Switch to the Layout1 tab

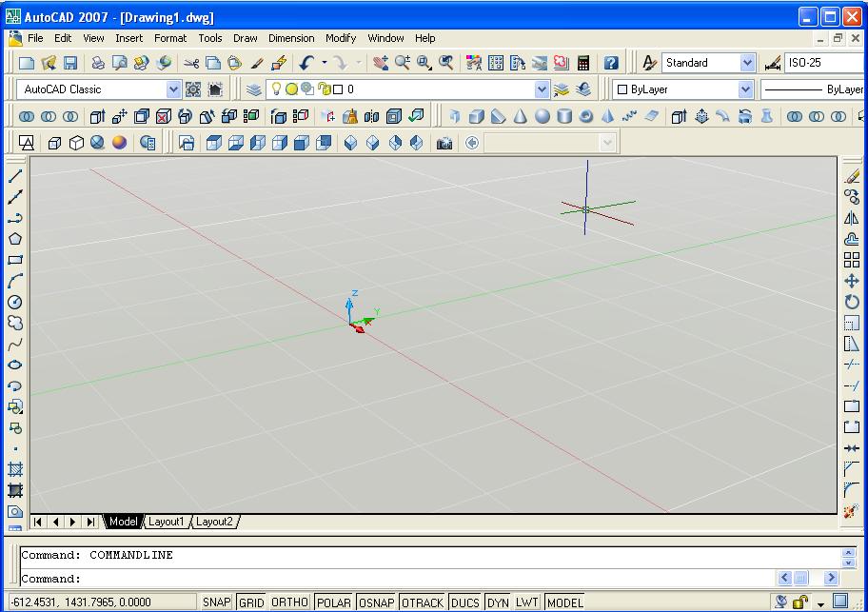click(x=166, y=522)
